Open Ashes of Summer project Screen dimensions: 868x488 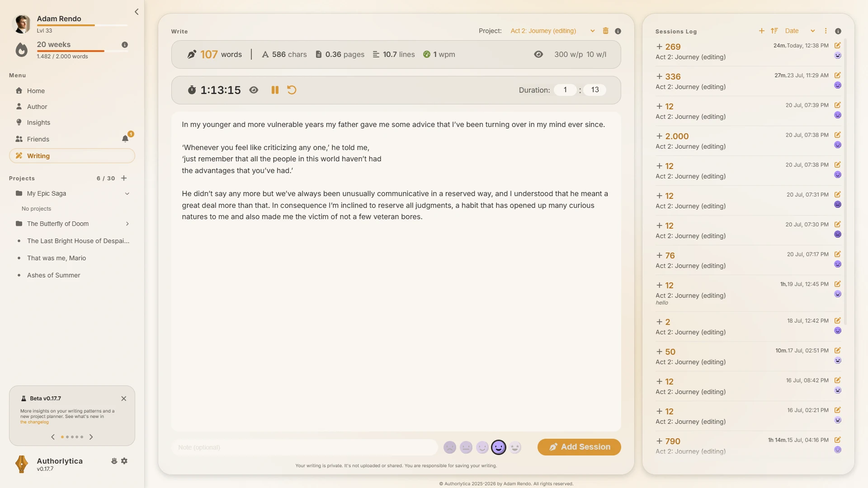tap(53, 275)
